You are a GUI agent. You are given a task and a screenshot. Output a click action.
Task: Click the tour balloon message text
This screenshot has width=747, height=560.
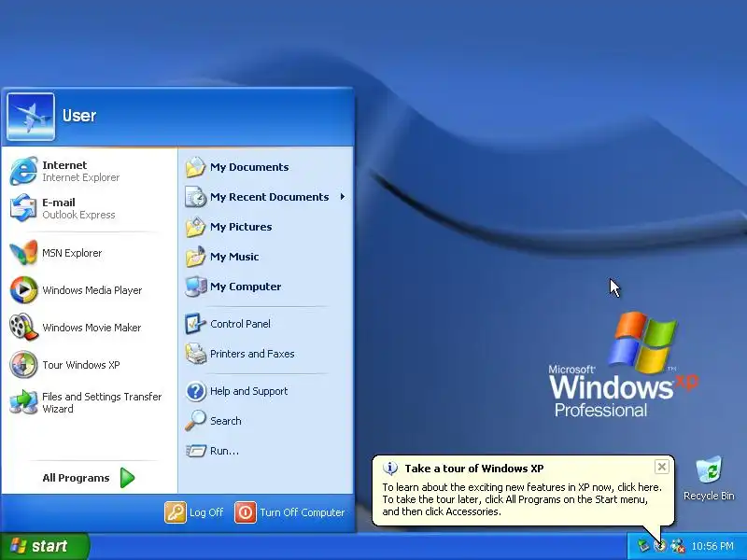click(x=522, y=499)
